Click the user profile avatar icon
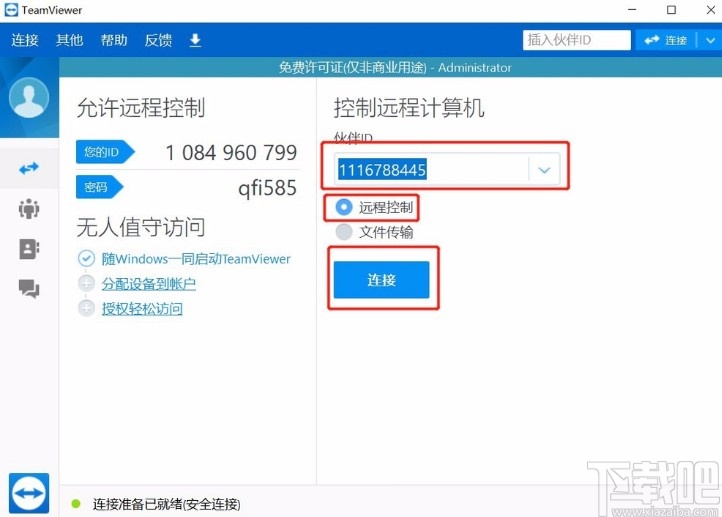The height and width of the screenshot is (517, 722). pyautogui.click(x=29, y=98)
